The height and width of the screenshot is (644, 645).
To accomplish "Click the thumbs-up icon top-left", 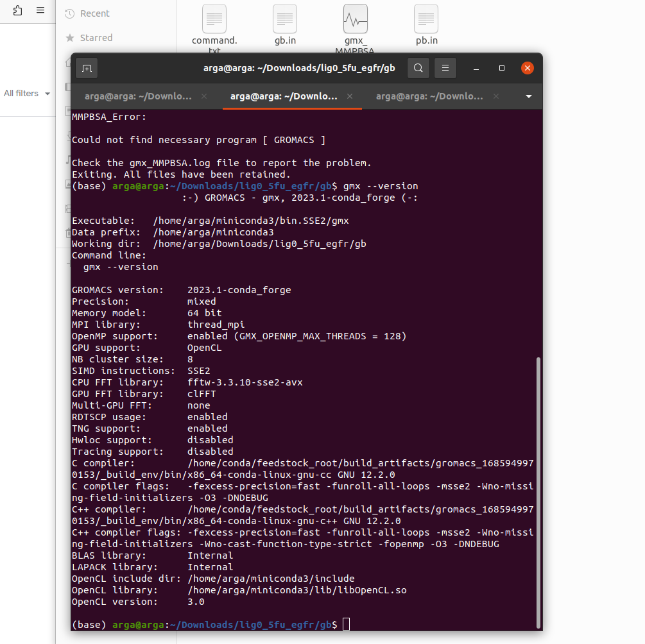I will coord(17,11).
